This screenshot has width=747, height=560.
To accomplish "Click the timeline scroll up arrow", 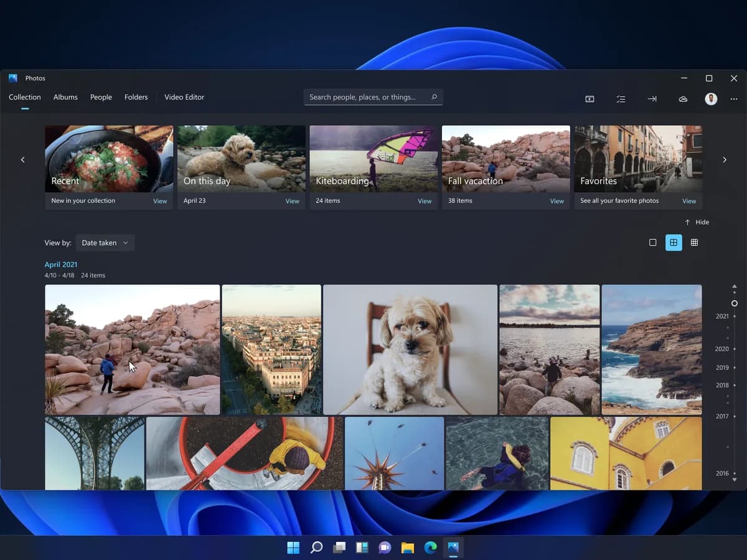I will tap(735, 286).
